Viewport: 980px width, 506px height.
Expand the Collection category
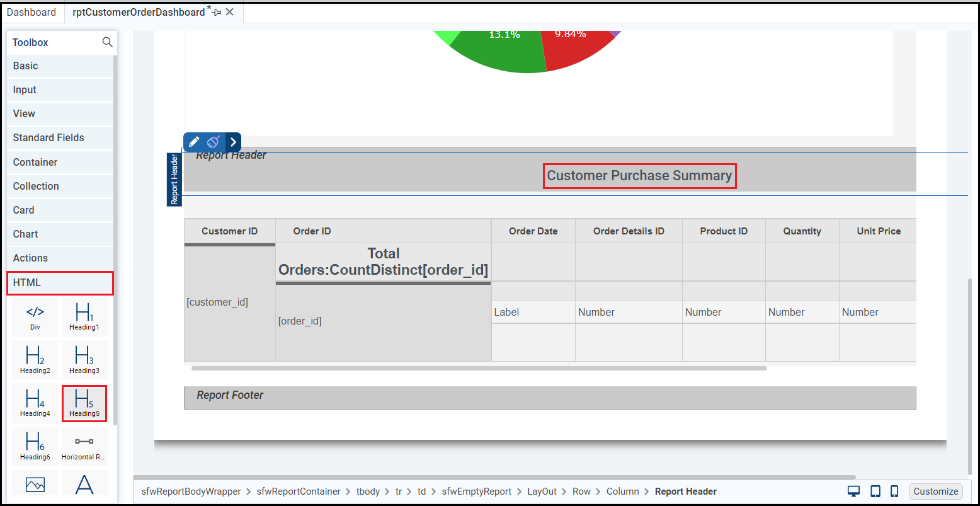[x=60, y=187]
